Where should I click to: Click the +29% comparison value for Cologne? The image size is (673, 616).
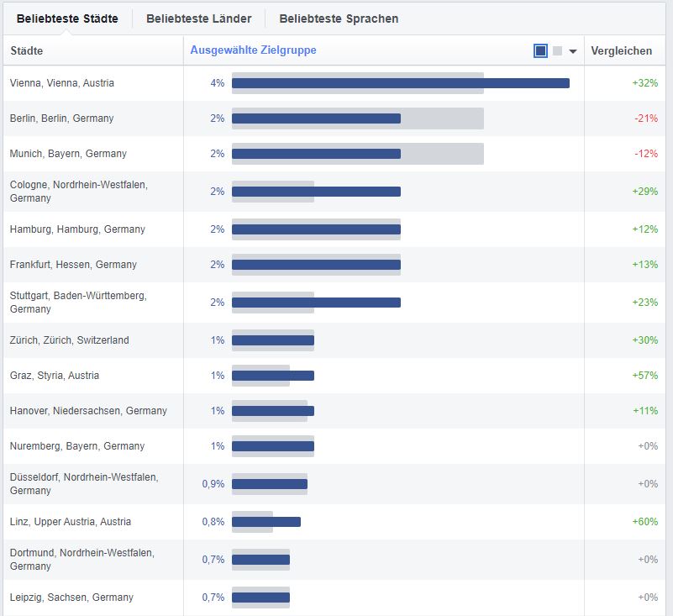(x=644, y=192)
